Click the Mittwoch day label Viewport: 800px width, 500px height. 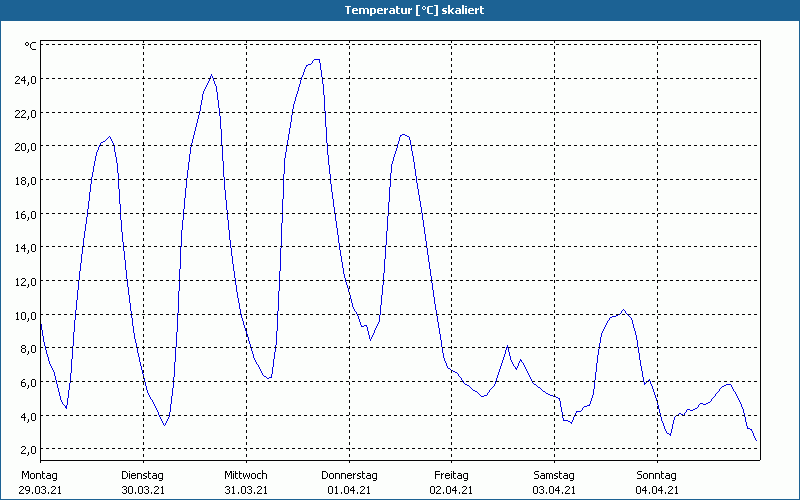click(246, 476)
